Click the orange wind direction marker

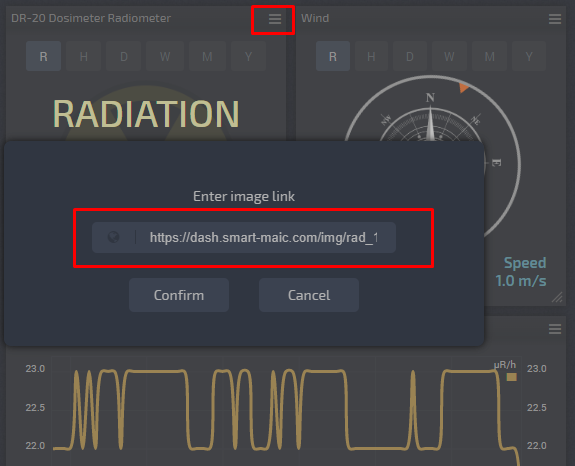464,88
